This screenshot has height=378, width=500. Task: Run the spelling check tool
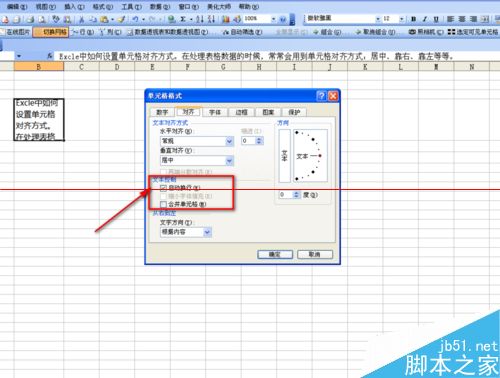tap(56, 19)
